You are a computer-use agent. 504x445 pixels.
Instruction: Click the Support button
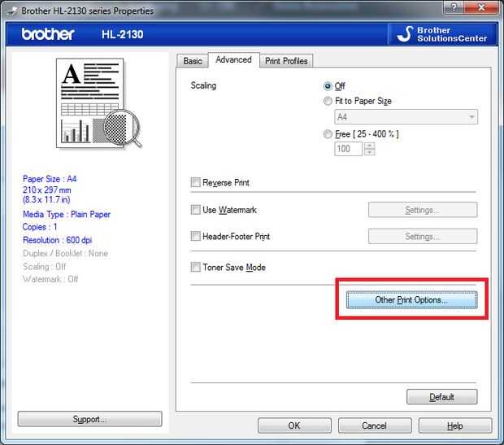tap(89, 419)
